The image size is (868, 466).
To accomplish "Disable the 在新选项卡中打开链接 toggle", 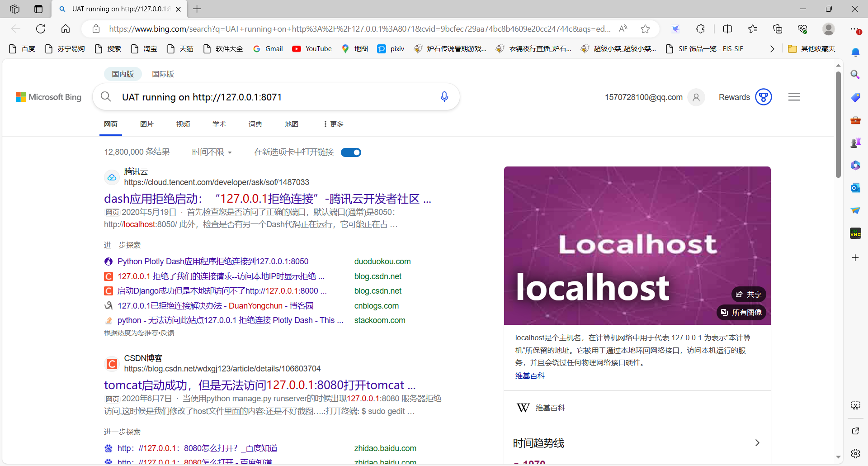I will (x=351, y=152).
